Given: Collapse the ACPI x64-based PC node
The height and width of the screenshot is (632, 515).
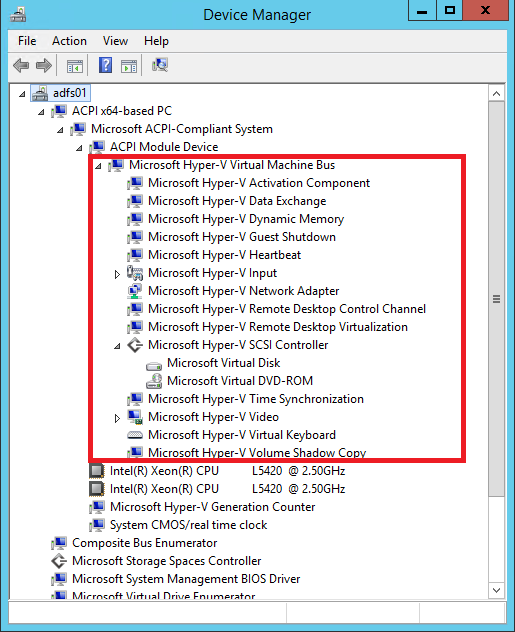Looking at the screenshot, I should [x=41, y=112].
